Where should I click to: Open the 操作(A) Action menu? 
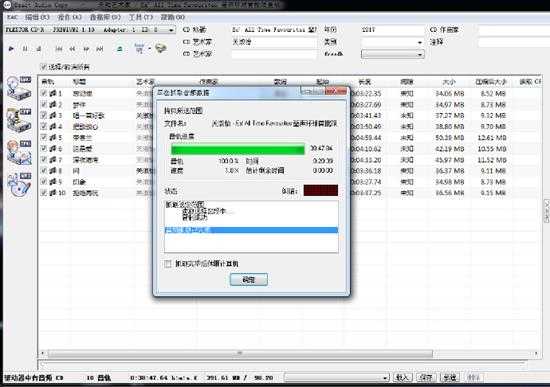pos(69,17)
